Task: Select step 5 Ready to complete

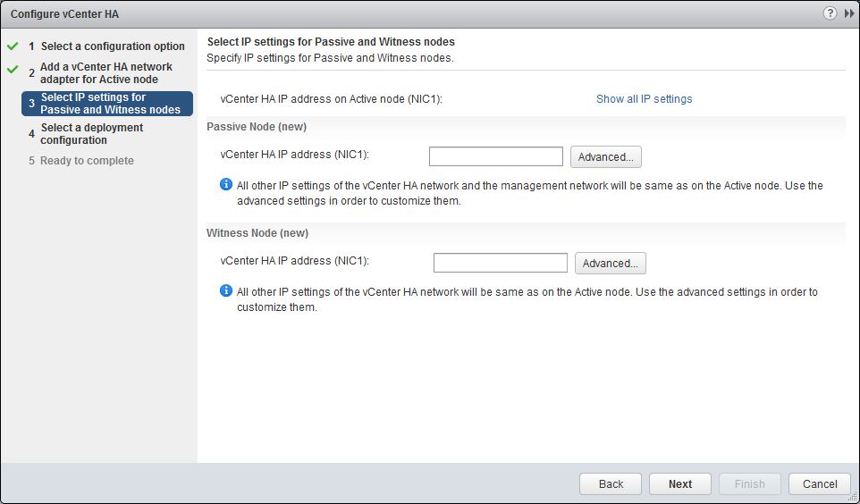Action: click(81, 161)
